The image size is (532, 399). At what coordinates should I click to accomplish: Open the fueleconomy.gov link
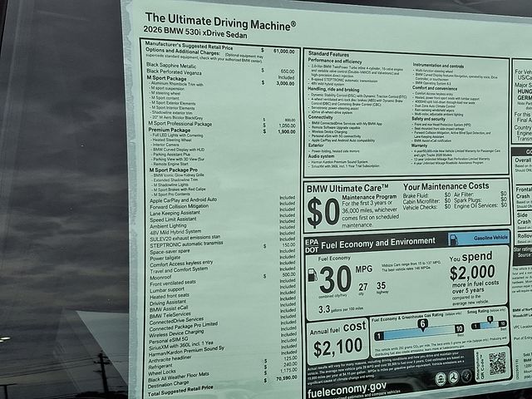(x=347, y=390)
